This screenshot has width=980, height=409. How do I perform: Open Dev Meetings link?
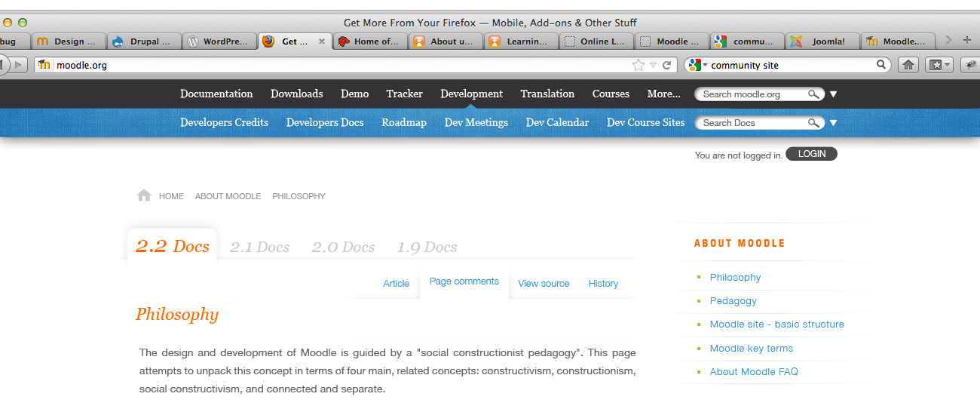476,122
